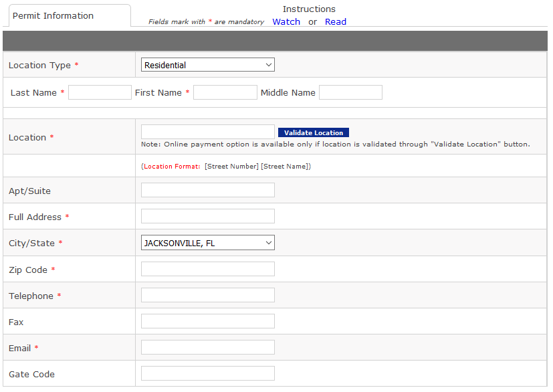Focus the Gate Code input field

[x=208, y=373]
